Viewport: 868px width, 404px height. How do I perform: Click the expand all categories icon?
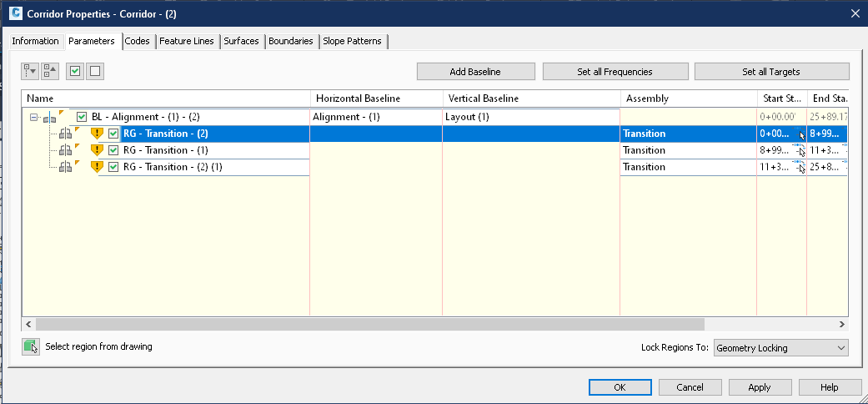tap(29, 71)
